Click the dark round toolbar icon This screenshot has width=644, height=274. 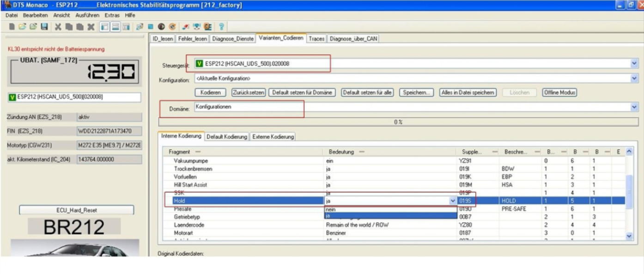click(x=161, y=26)
